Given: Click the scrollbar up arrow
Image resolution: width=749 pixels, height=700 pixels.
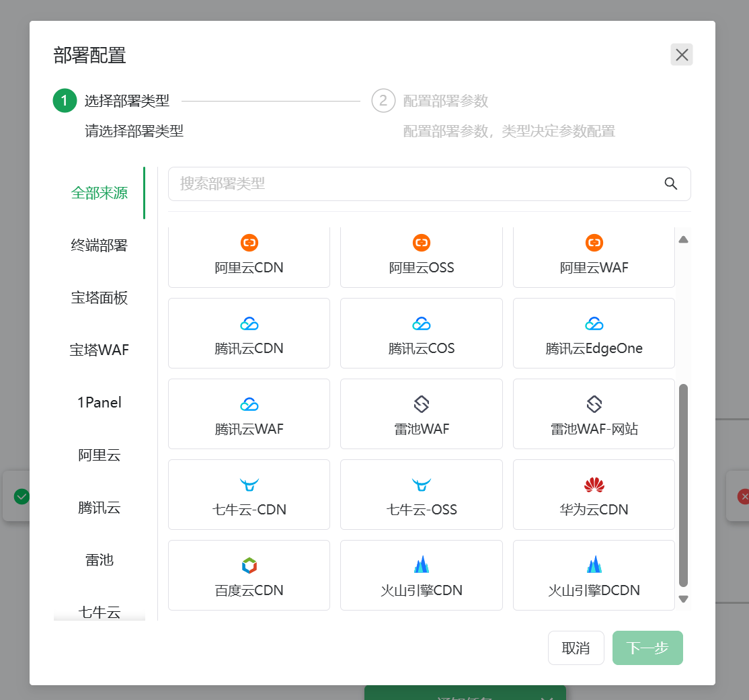Looking at the screenshot, I should point(684,239).
